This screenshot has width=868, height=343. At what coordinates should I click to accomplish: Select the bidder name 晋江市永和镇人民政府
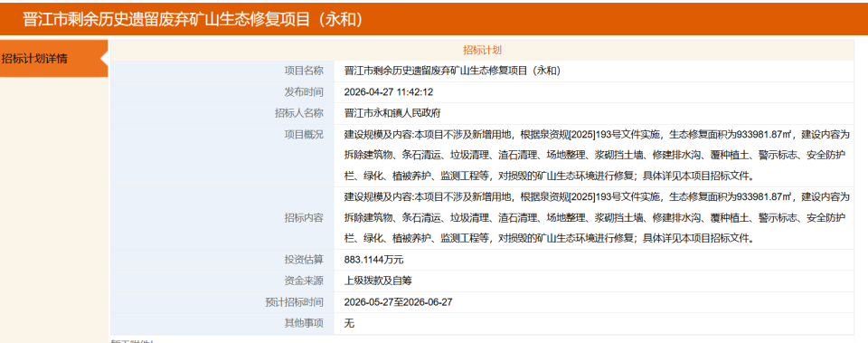[392, 113]
